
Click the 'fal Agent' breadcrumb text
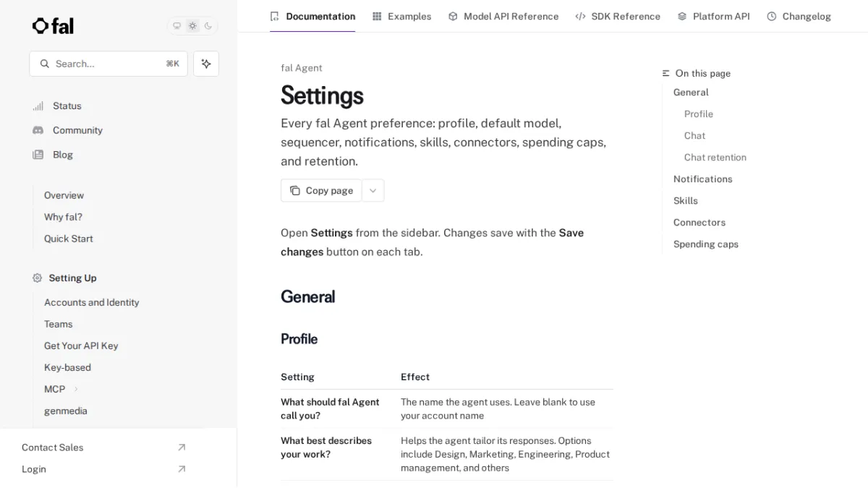(x=302, y=68)
